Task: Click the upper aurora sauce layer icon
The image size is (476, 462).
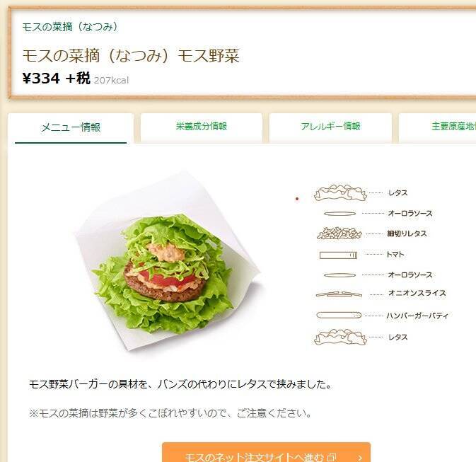Action: (x=339, y=214)
